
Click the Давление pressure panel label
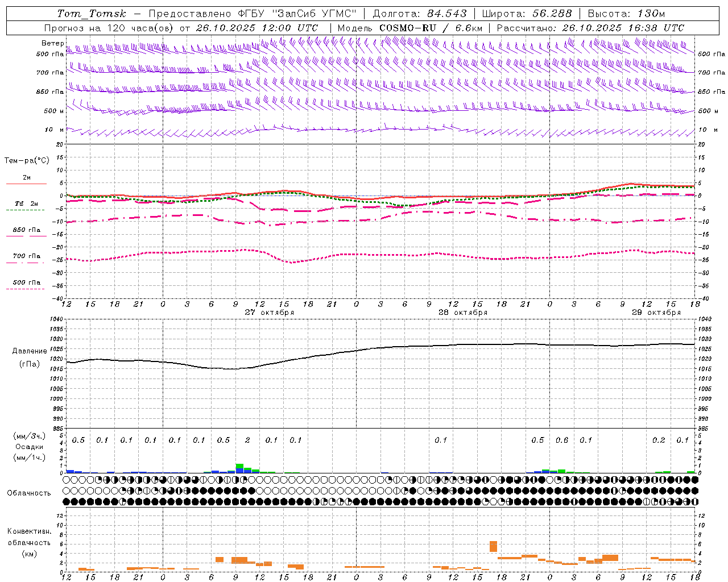[x=30, y=351]
